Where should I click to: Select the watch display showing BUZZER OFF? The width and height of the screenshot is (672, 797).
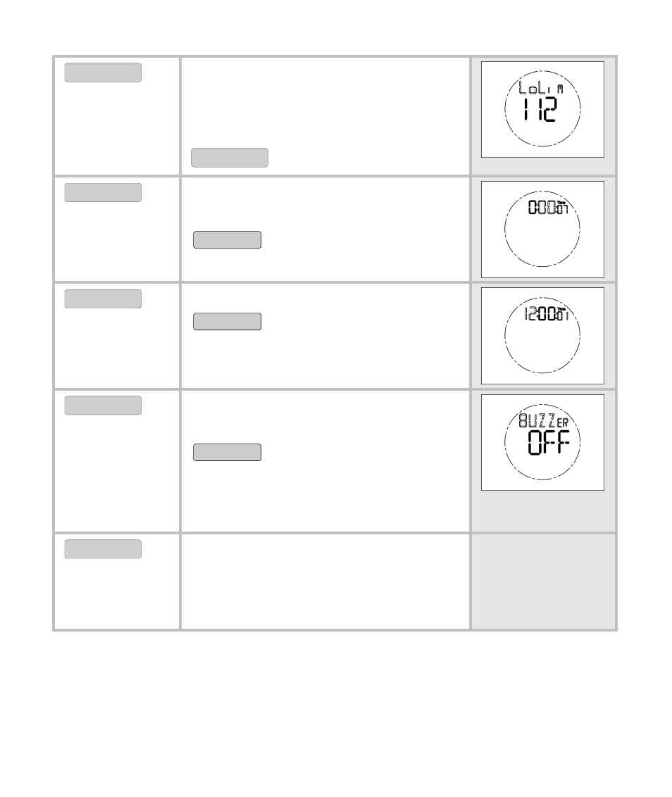(543, 442)
